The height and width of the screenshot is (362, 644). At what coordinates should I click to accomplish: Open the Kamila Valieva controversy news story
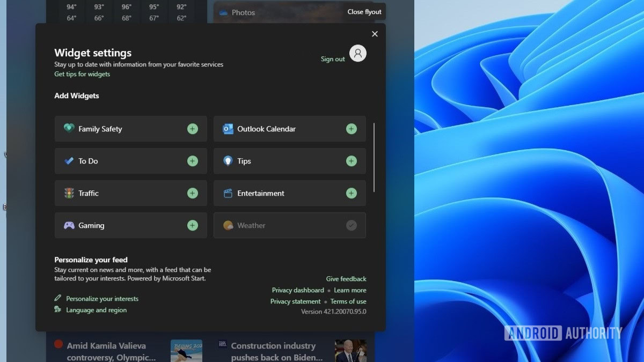point(111,351)
